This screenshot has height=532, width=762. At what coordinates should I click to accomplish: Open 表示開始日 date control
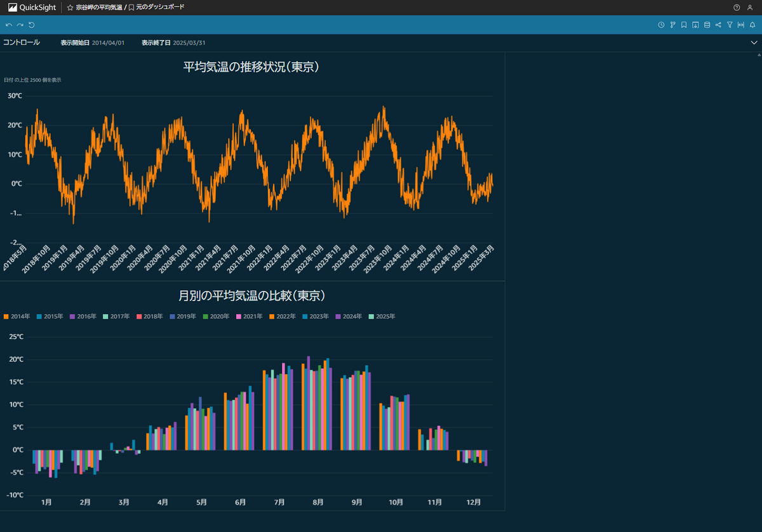coord(93,43)
